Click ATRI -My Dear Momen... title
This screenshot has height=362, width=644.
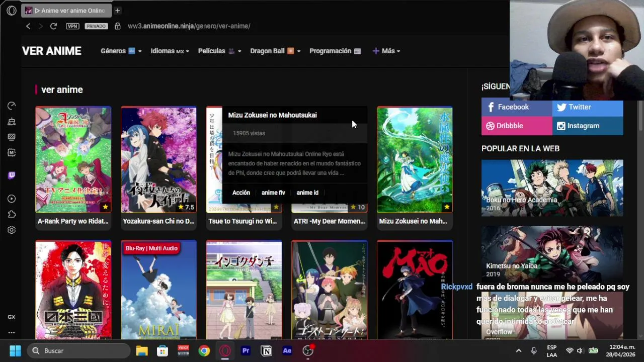point(329,221)
